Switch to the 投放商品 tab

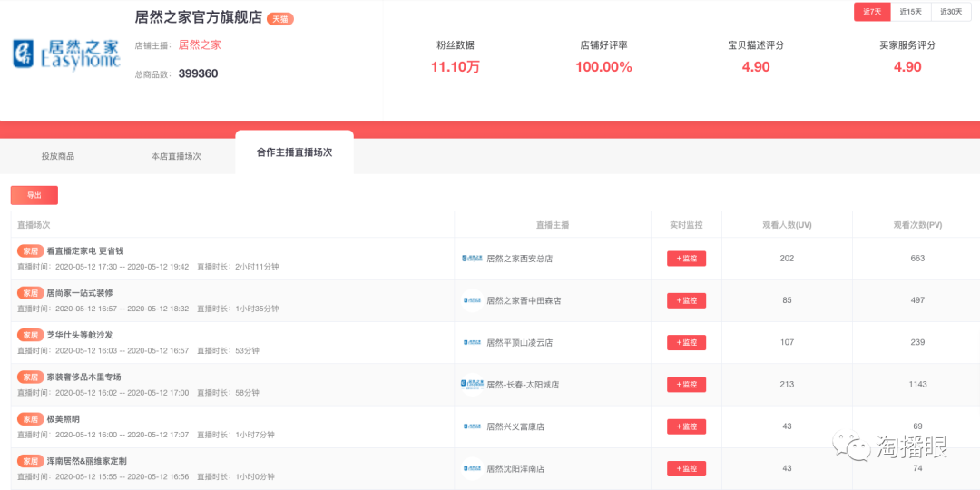click(x=57, y=156)
